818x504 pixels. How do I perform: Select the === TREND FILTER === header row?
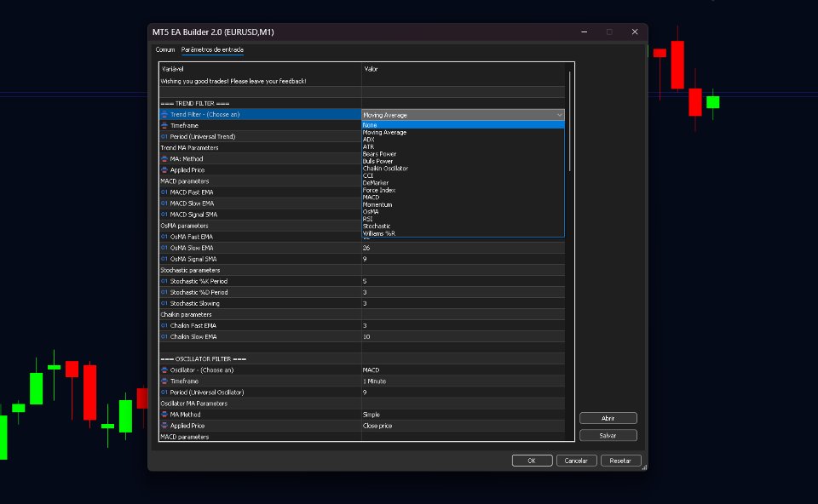coord(362,103)
